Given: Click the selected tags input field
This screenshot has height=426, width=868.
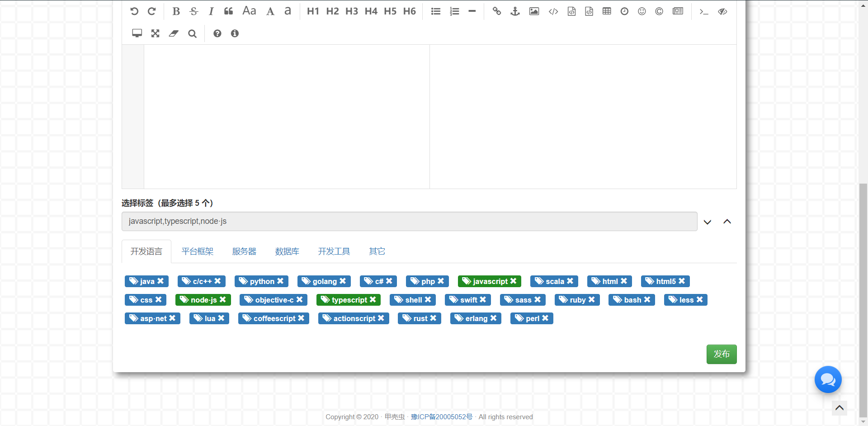Looking at the screenshot, I should tap(409, 221).
